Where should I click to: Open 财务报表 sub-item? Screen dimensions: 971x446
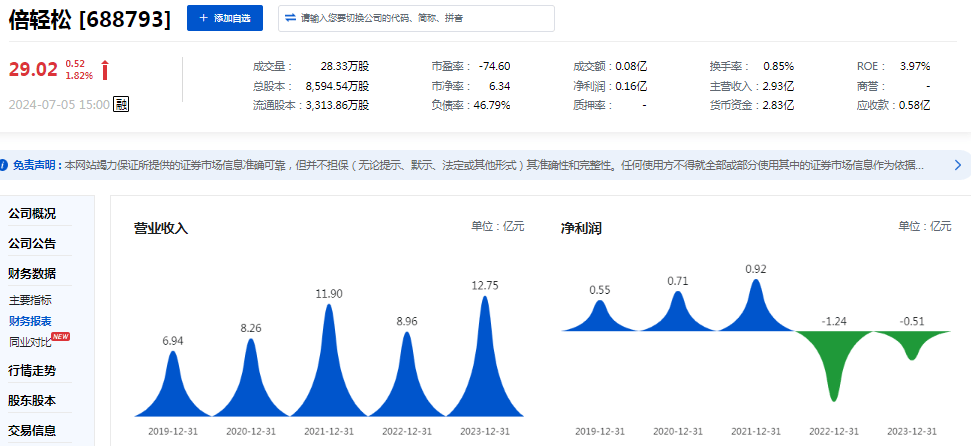(30, 321)
